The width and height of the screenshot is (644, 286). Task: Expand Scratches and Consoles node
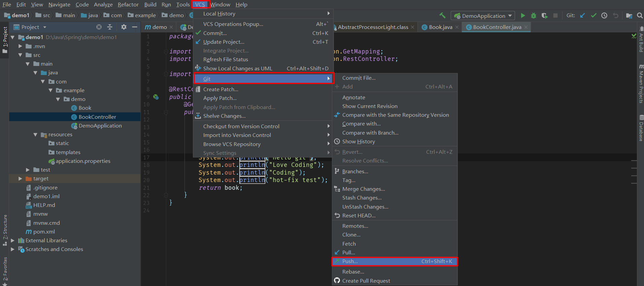(13, 249)
